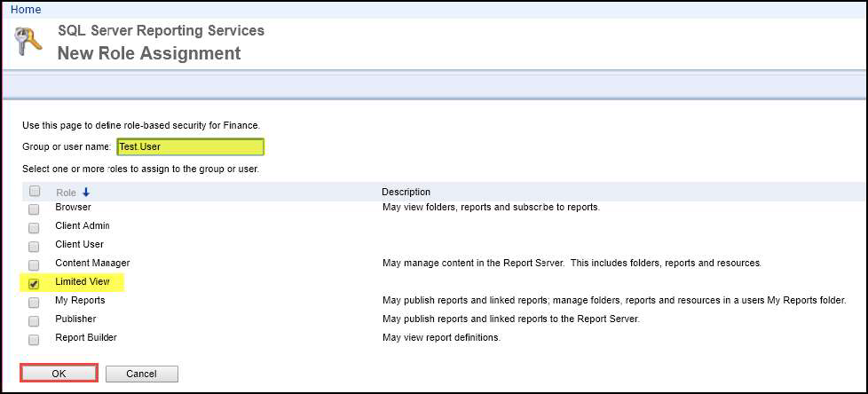The height and width of the screenshot is (394, 868).
Task: Check the My Reports role
Action: tap(34, 303)
